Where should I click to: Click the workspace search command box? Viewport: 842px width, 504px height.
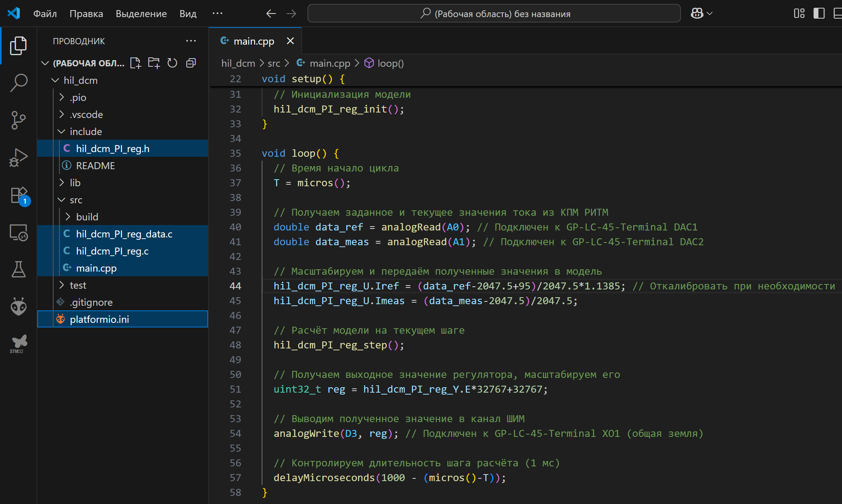[494, 14]
